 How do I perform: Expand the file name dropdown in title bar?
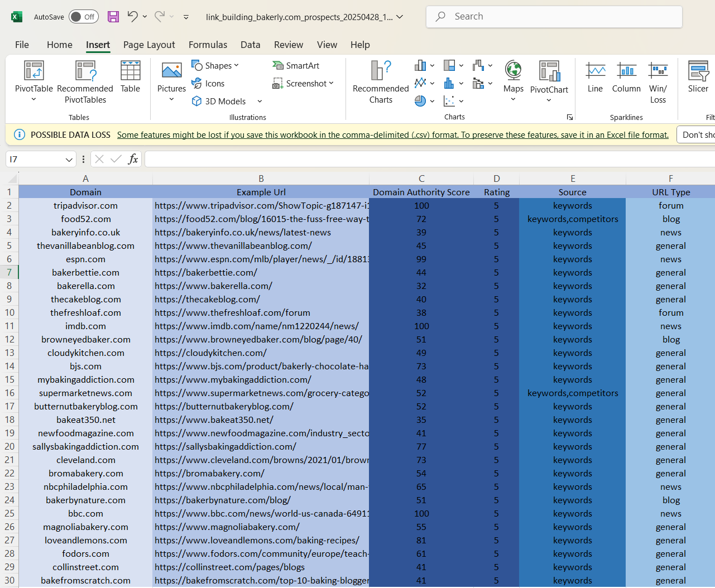pos(400,17)
